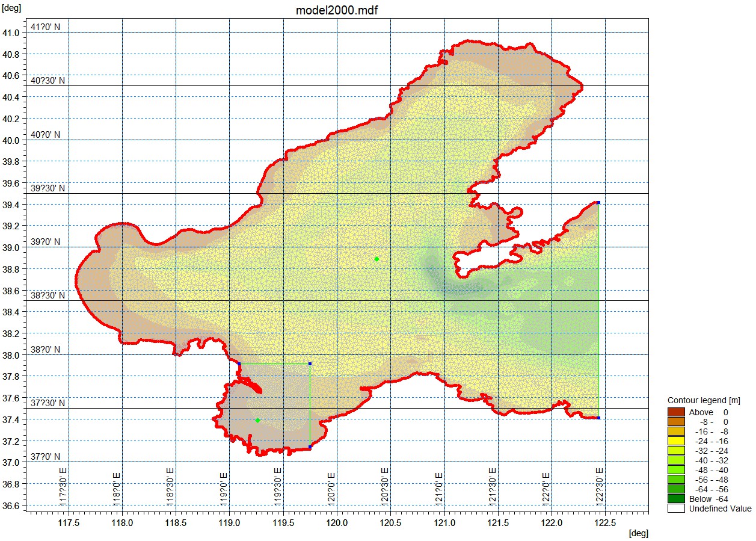Click the 'model2000.mdf' plot title
756x541 pixels.
[337, 10]
